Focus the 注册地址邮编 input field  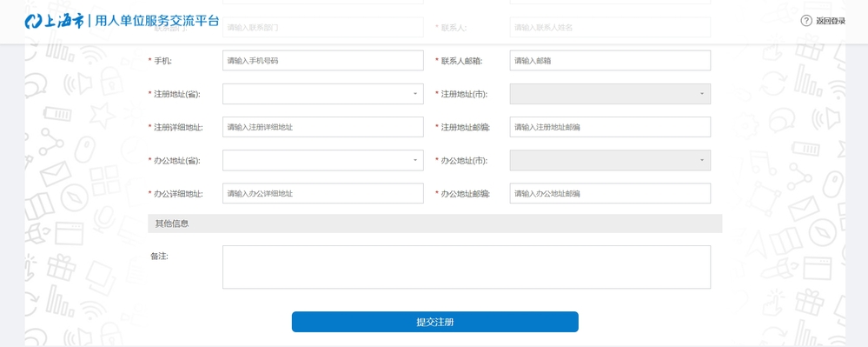[610, 127]
